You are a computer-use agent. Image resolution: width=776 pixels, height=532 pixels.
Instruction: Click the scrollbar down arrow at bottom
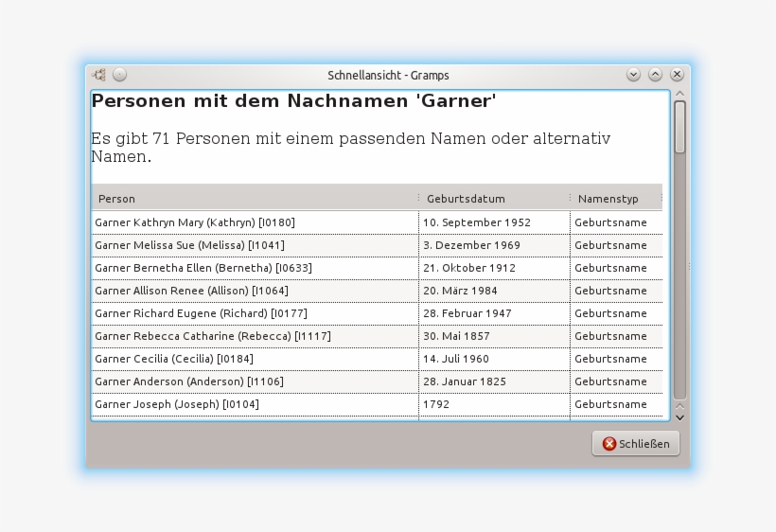coord(680,417)
